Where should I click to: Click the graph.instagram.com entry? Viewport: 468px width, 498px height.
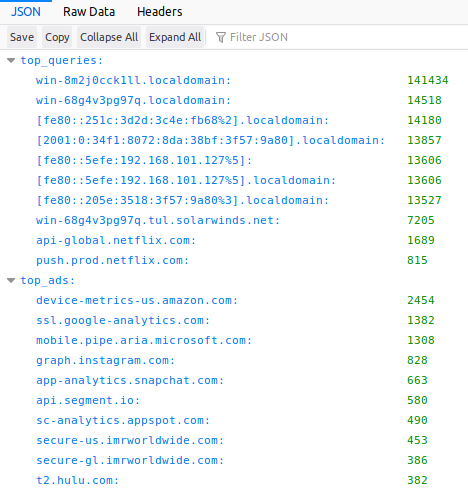tap(105, 360)
